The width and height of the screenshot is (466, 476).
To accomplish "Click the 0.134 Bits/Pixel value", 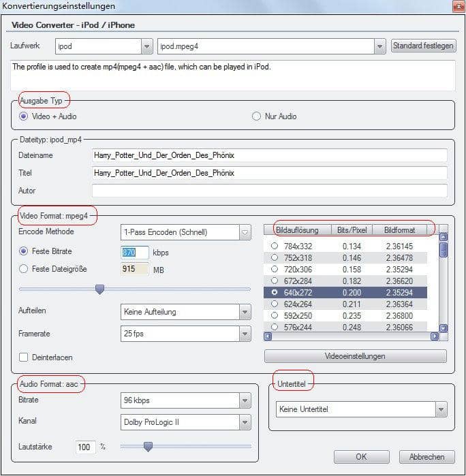I will (352, 247).
